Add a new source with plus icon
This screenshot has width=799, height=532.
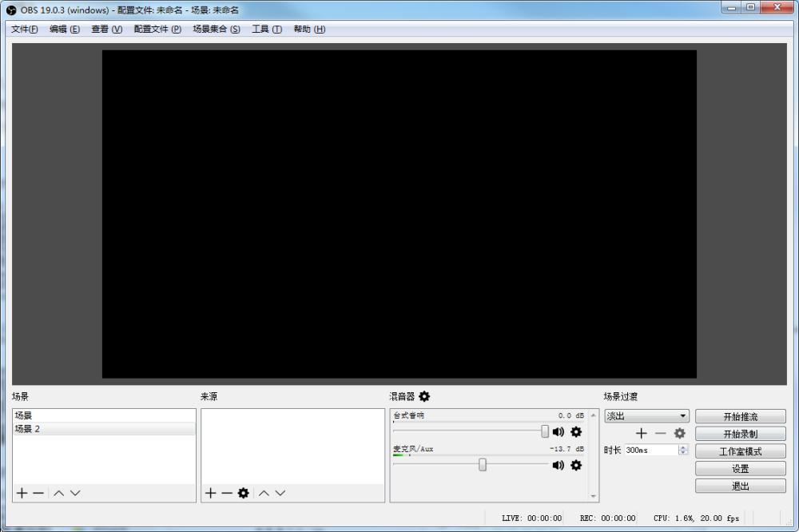210,493
